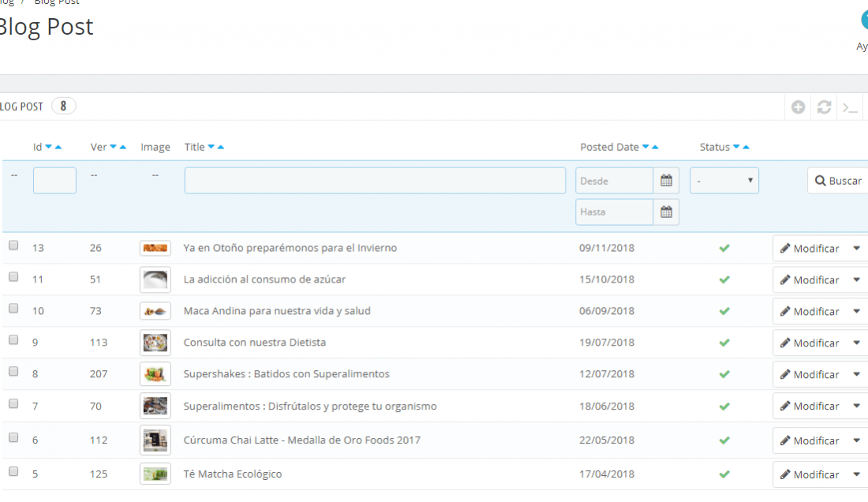Open the Hasta date calendar picker
Viewport: 868px width, 502px height.
[x=666, y=212]
